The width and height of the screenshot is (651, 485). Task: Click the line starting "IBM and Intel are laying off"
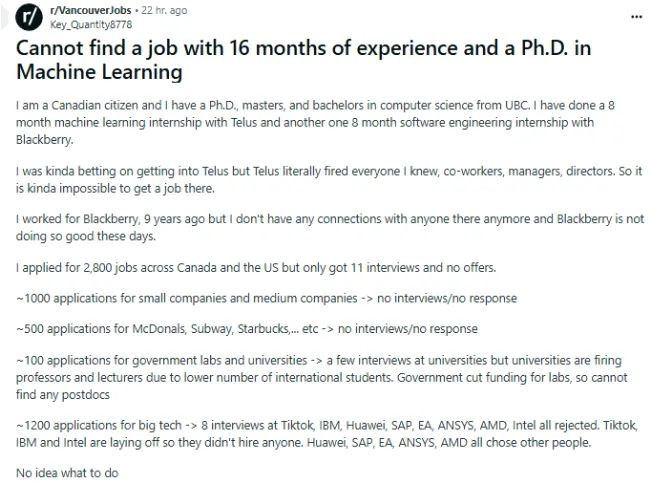point(310,442)
